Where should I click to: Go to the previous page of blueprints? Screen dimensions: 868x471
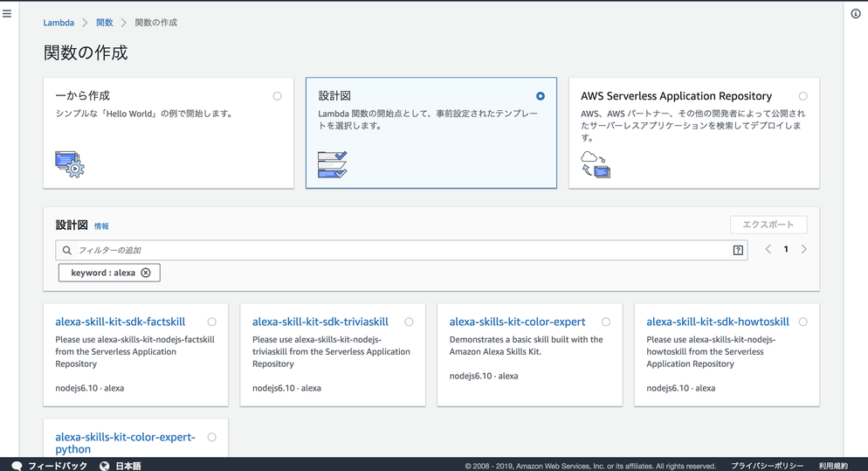768,249
